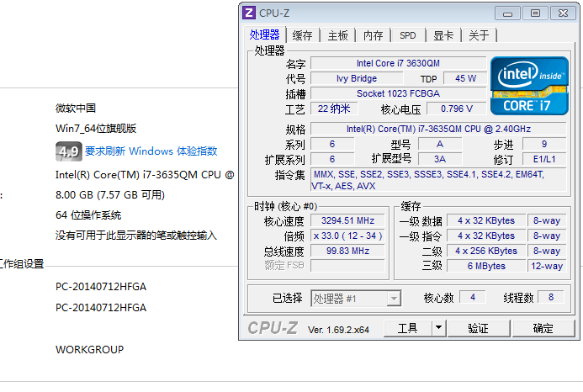
Task: Click the i7-3635QM CPU @ 2.40GHz specification field
Action: (438, 129)
